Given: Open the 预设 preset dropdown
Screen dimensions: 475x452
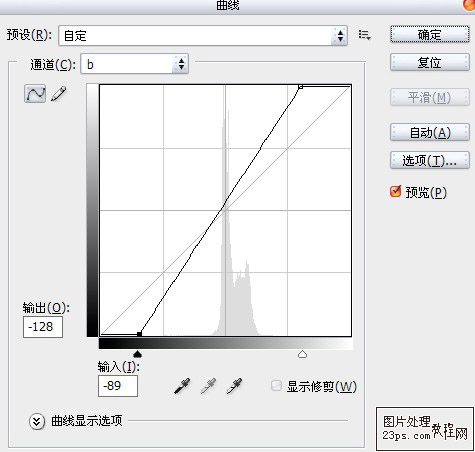Looking at the screenshot, I should [x=203, y=35].
